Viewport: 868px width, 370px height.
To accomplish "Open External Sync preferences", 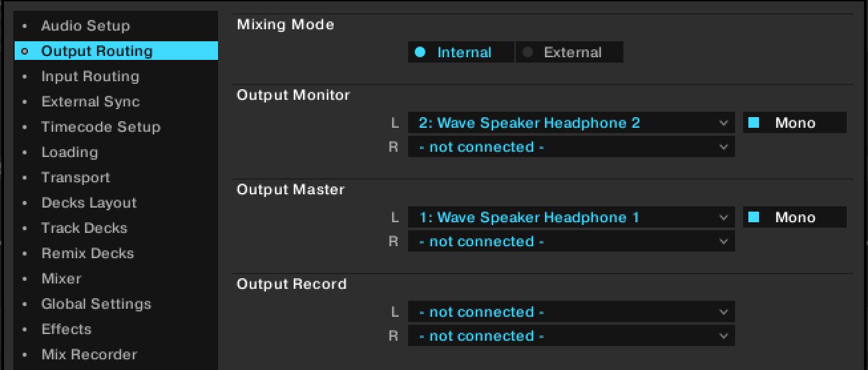I will pyautogui.click(x=90, y=102).
